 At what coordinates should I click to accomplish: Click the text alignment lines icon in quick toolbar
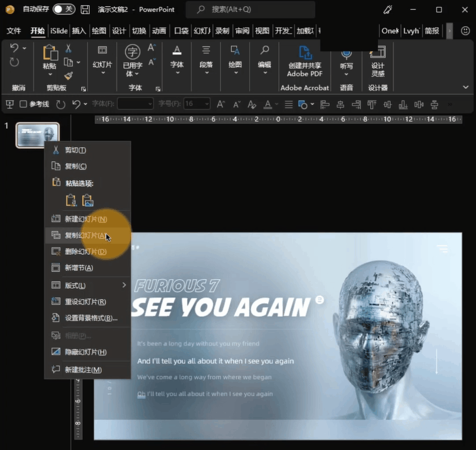coord(289,105)
